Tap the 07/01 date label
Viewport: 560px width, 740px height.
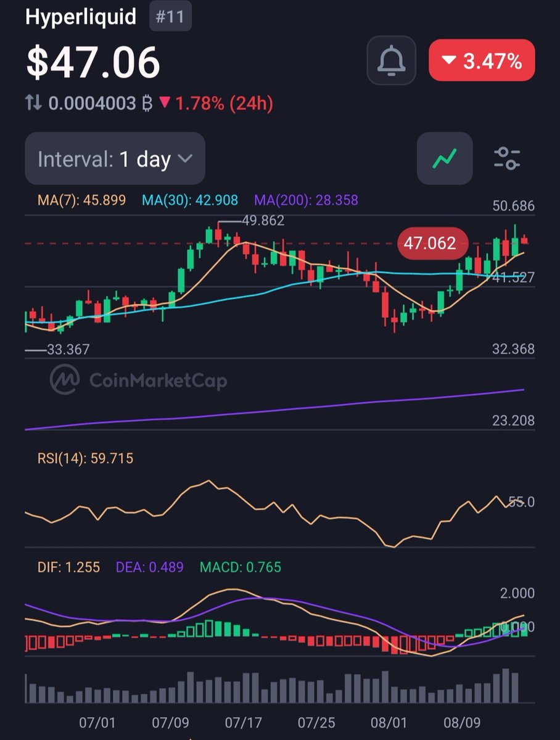97,722
